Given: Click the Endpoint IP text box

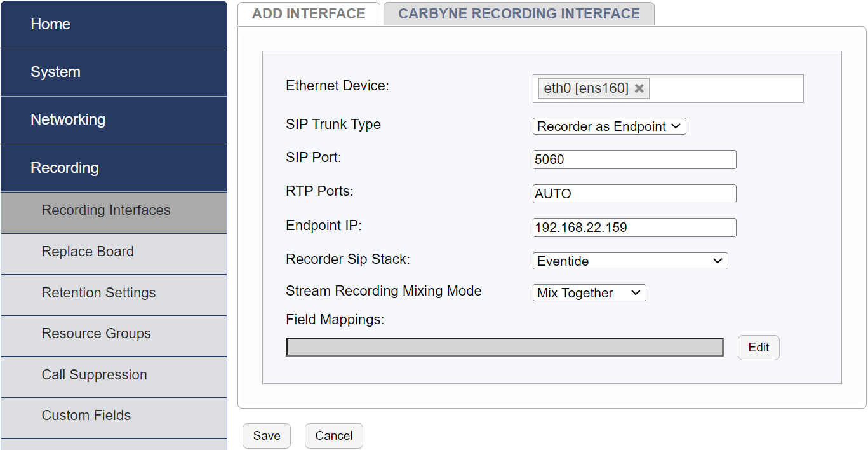Looking at the screenshot, I should pyautogui.click(x=634, y=228).
